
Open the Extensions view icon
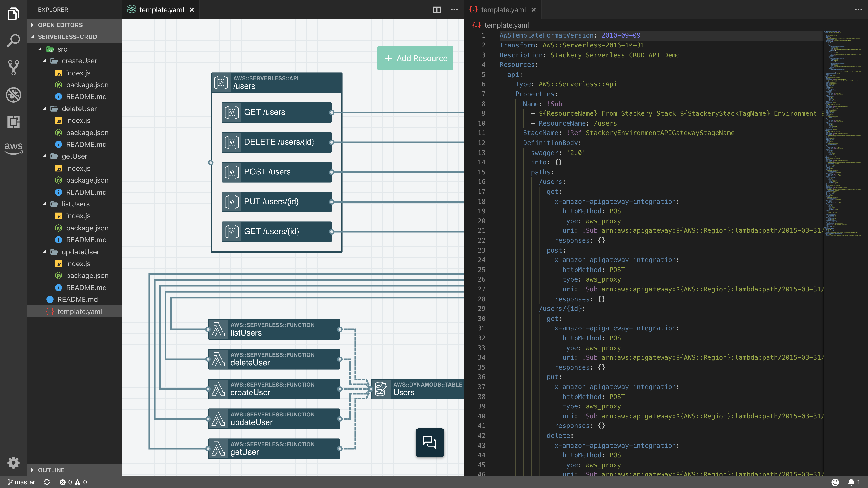[x=14, y=122]
